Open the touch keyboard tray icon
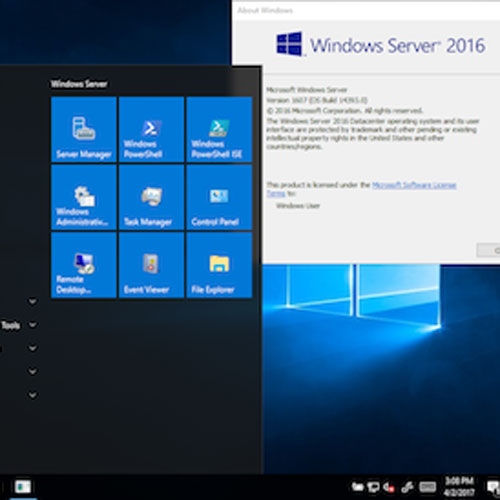Screen dimensions: 500x500 (428, 487)
